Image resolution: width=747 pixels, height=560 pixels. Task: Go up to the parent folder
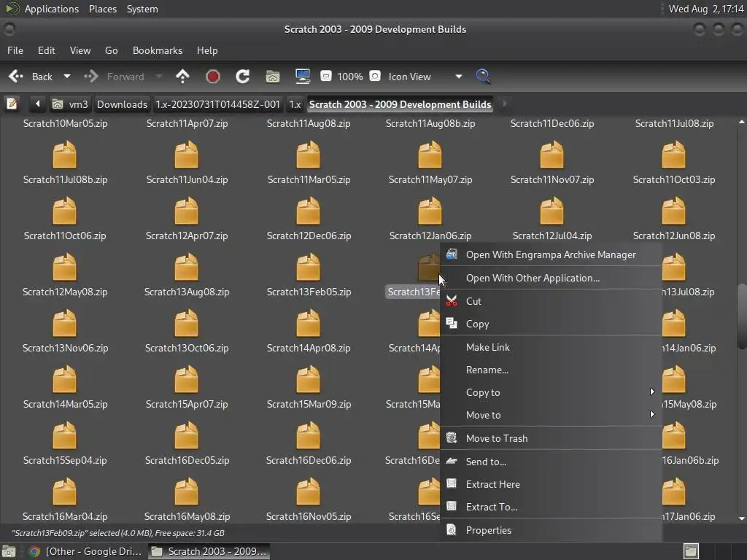182,76
